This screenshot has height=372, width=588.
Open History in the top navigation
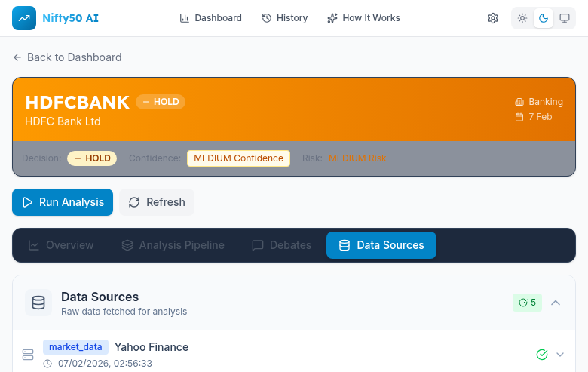coord(285,18)
